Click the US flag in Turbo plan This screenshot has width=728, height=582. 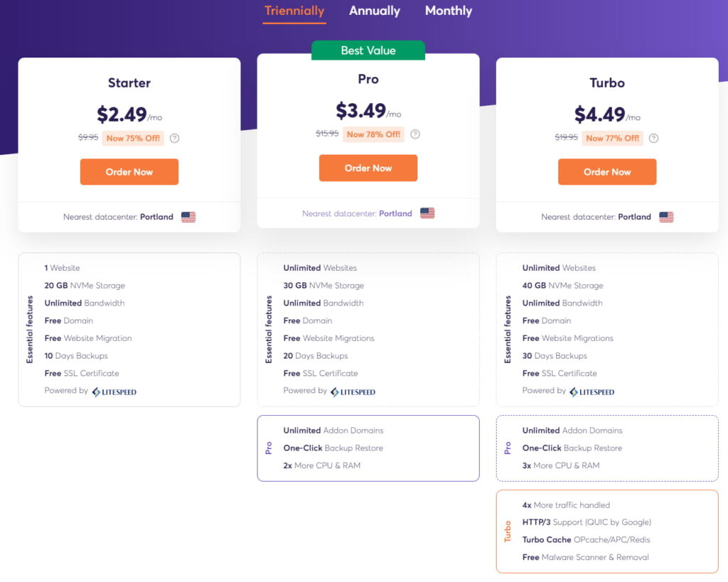point(667,217)
